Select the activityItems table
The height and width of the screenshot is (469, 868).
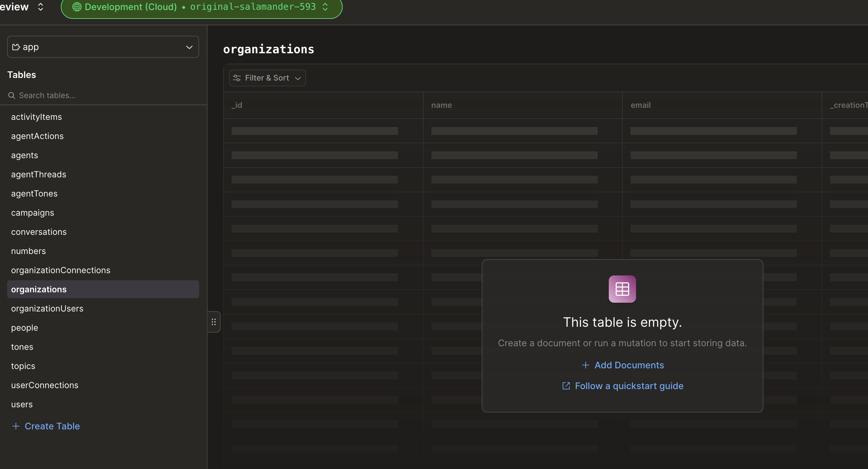coord(103,117)
